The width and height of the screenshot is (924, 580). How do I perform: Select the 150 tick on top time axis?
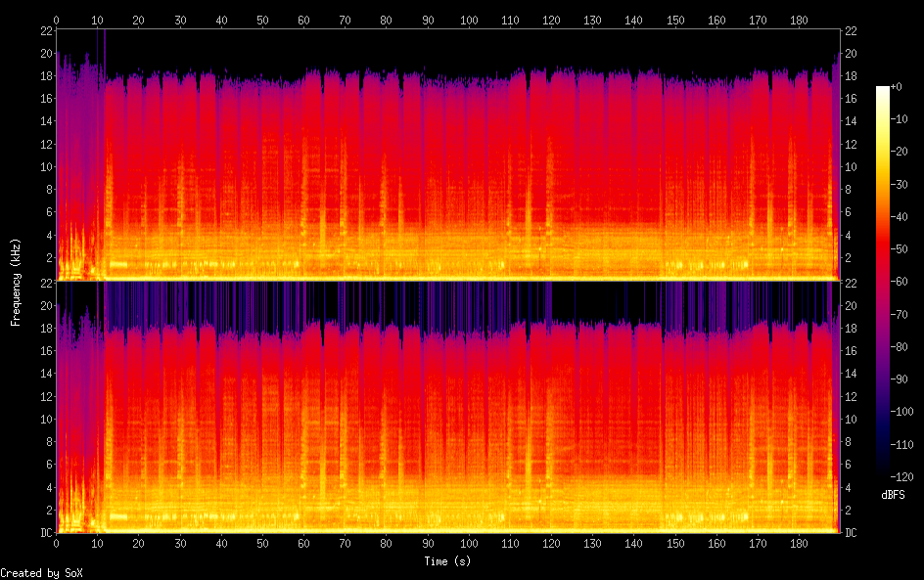[675, 20]
